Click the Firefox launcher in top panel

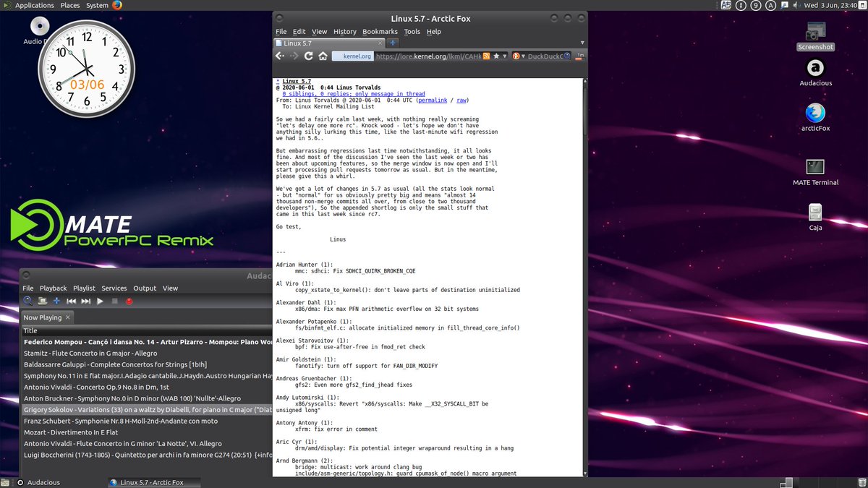(x=117, y=5)
